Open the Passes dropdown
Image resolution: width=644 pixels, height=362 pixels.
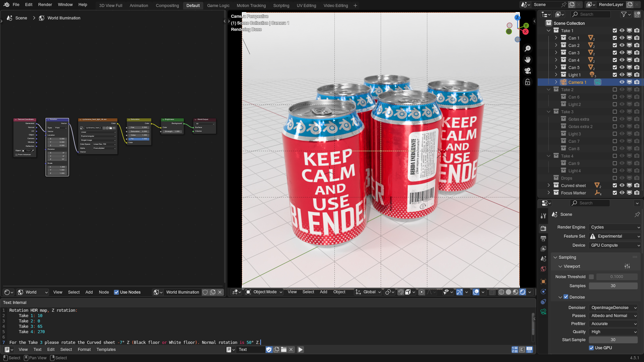613,316
